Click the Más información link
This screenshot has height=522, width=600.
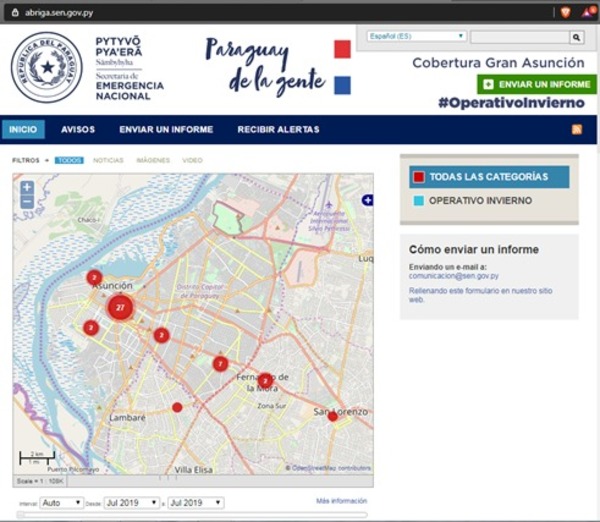point(341,501)
